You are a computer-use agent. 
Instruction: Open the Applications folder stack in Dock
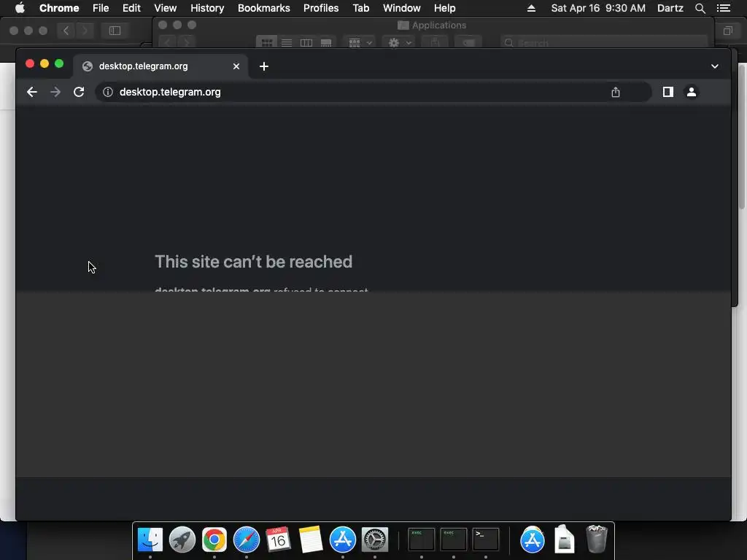pyautogui.click(x=532, y=540)
